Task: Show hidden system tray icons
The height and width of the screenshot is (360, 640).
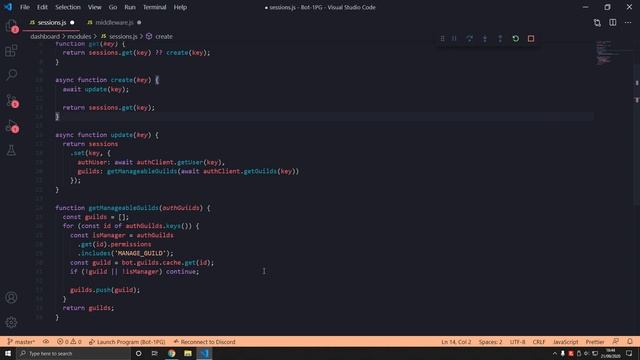Action: pyautogui.click(x=554, y=353)
